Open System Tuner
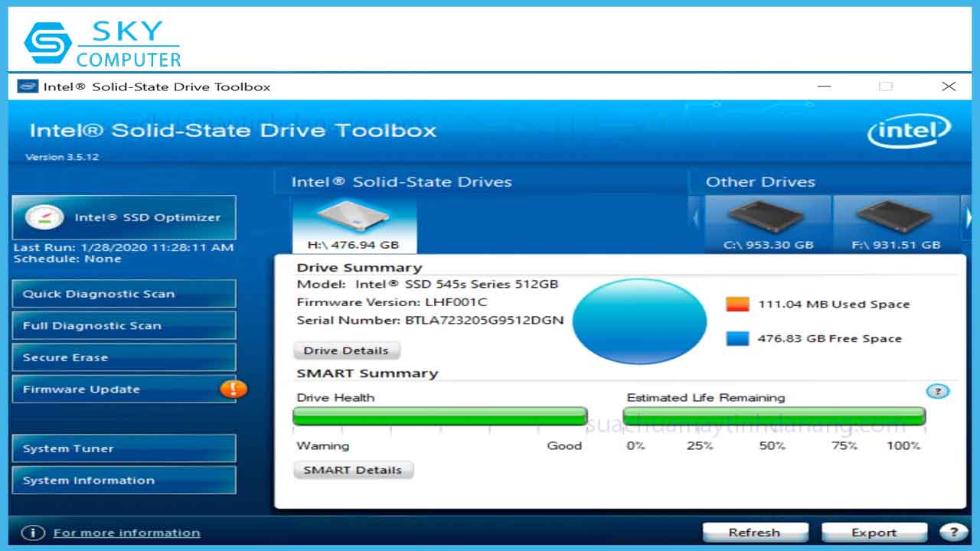The width and height of the screenshot is (980, 551). coord(124,448)
